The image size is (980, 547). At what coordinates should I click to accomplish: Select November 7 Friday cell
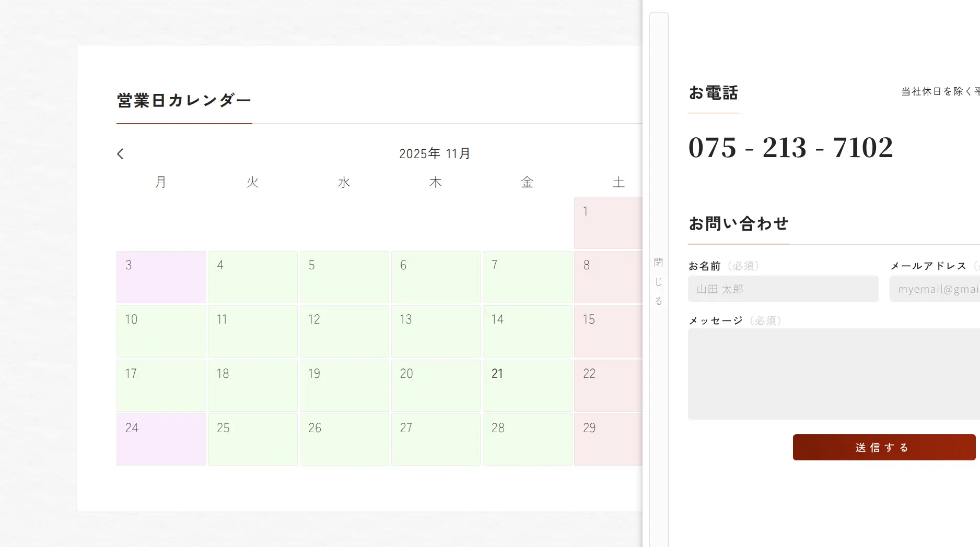(x=527, y=277)
